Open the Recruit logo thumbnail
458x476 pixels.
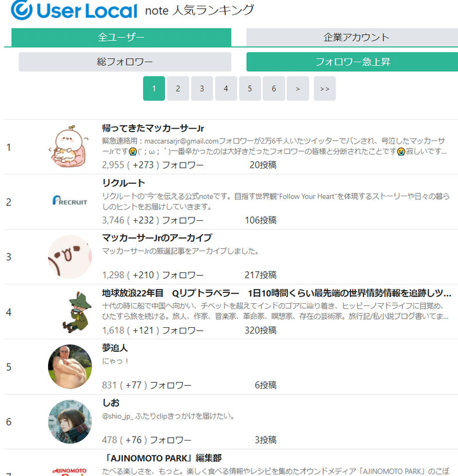[70, 201]
